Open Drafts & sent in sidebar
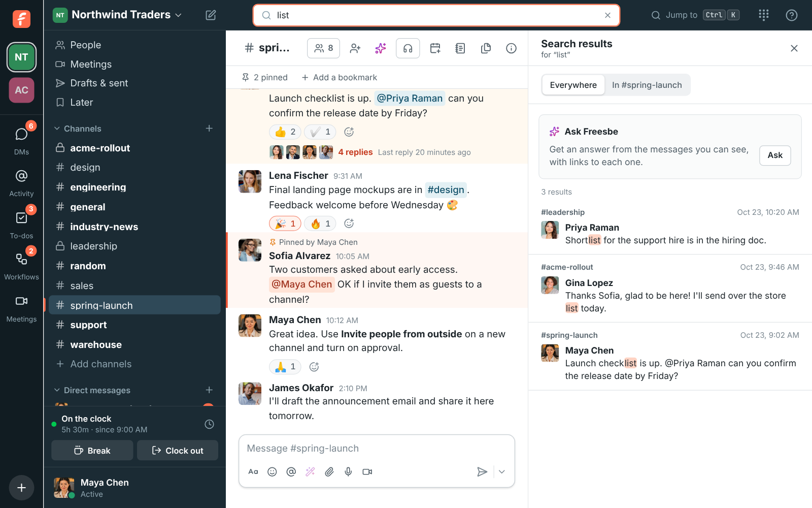The width and height of the screenshot is (812, 508). coord(134,83)
